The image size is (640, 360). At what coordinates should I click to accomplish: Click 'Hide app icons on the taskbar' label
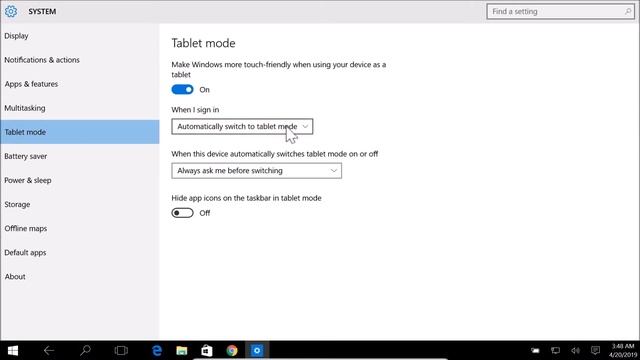coord(246,198)
